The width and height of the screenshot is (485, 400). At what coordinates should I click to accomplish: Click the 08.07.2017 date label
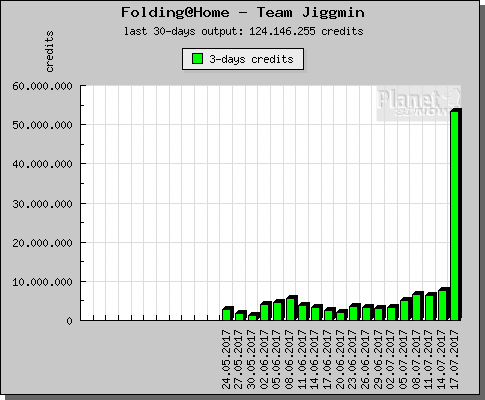pos(417,359)
